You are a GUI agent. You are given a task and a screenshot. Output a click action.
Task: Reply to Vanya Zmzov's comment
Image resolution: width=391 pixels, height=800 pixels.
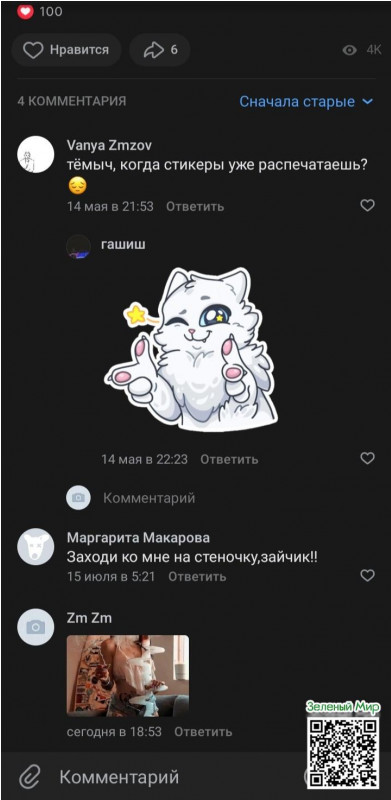(195, 207)
